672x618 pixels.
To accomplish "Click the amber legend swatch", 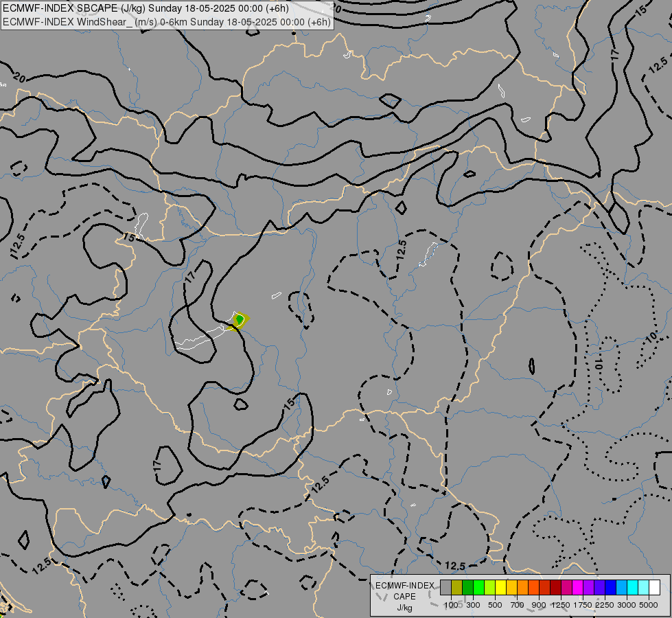I will tap(511, 587).
